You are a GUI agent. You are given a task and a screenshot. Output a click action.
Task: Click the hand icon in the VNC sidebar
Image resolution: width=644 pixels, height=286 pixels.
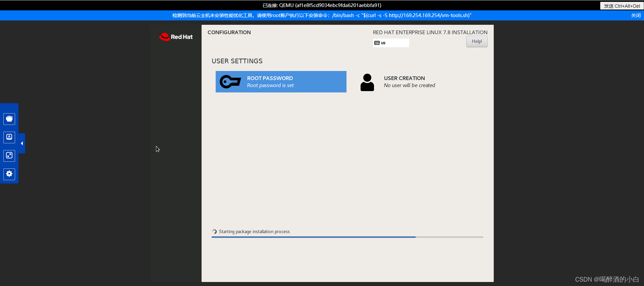tap(9, 119)
